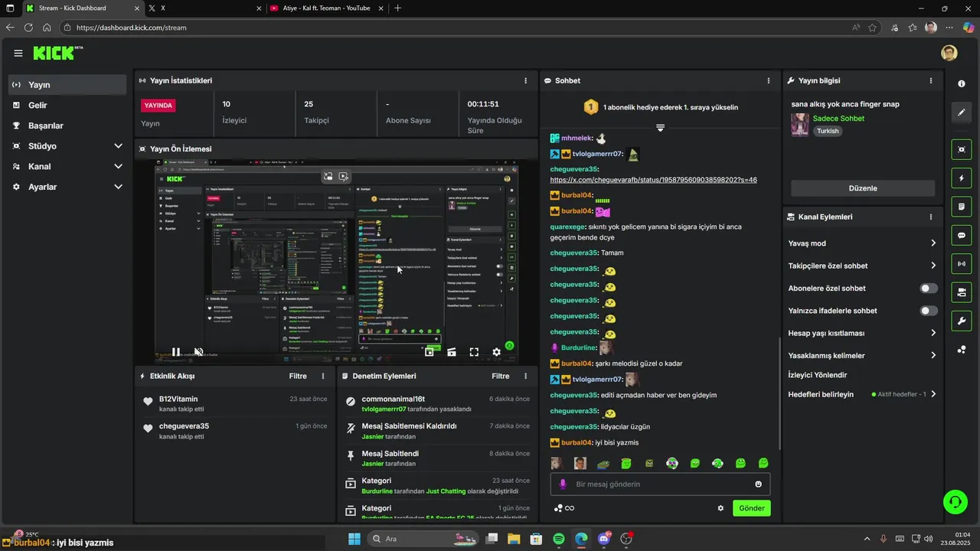Expand the Ayarlar sidebar menu
The height and width of the screenshot is (551, 980).
[67, 187]
